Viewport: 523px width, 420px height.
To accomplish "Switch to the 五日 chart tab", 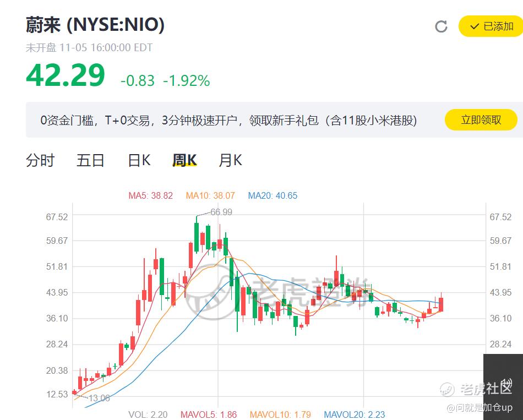I will point(90,161).
